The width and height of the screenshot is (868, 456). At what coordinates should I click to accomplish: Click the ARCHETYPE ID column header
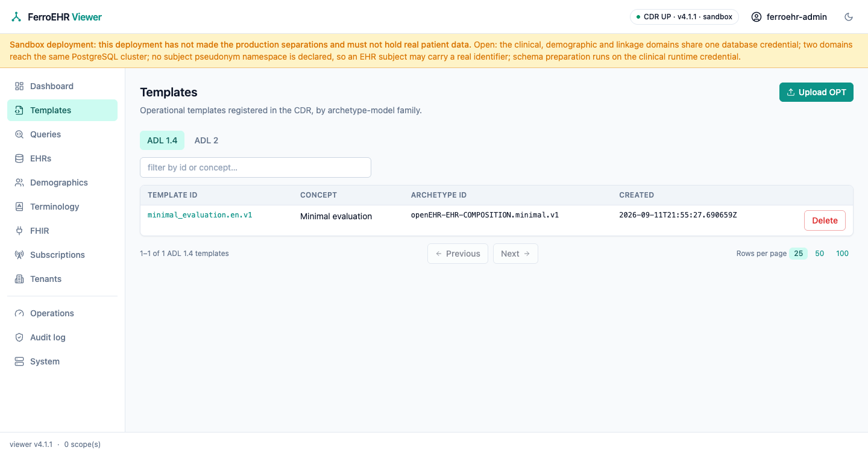pos(439,195)
